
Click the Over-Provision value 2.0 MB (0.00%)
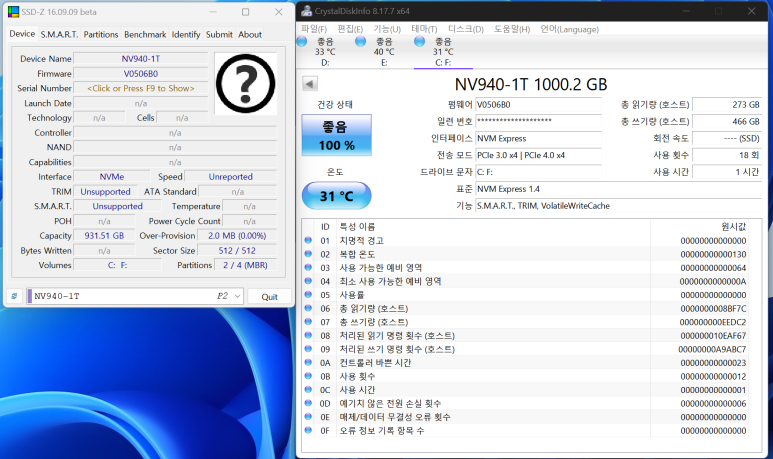point(237,236)
